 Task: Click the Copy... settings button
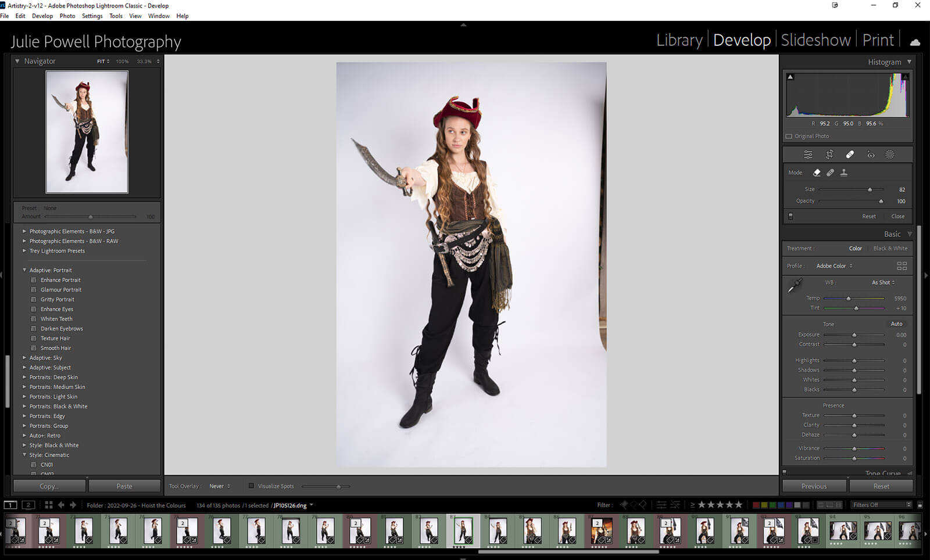49,486
